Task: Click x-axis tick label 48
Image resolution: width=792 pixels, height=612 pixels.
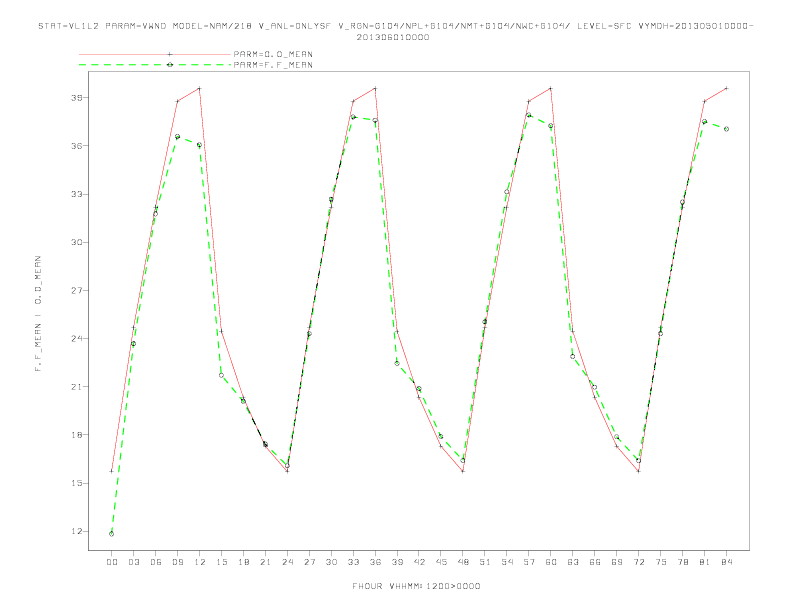Action: 463,562
